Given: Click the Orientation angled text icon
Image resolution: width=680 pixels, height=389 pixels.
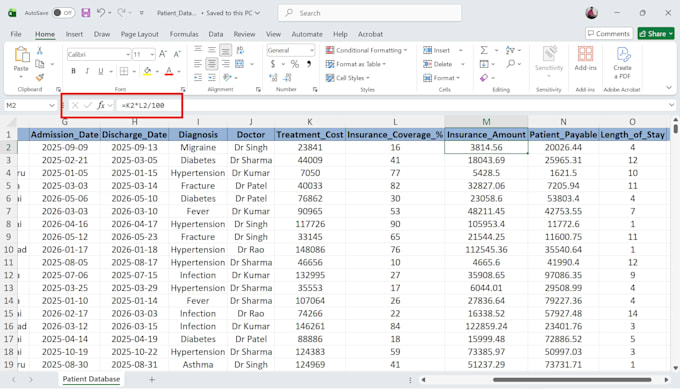Looking at the screenshot, I should (x=227, y=78).
